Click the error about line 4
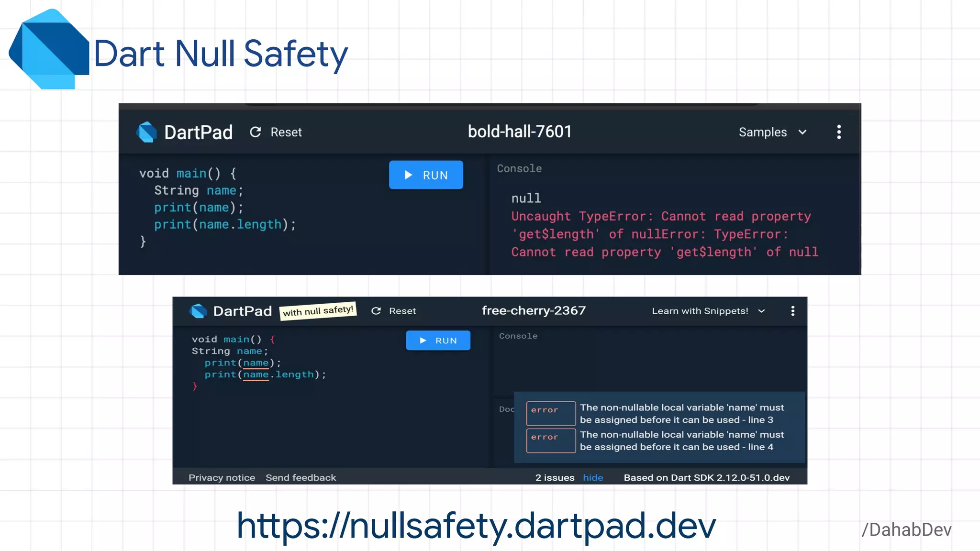The image size is (980, 551). pos(656,441)
